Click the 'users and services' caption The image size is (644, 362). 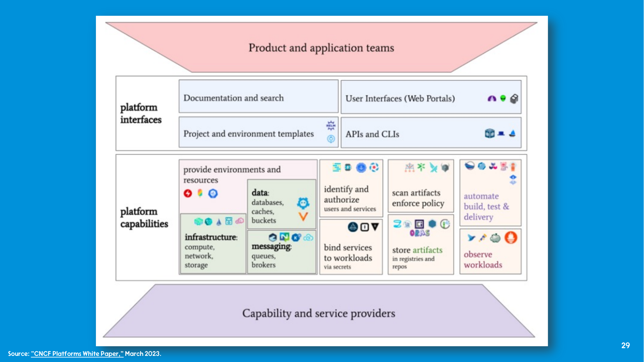click(x=350, y=209)
